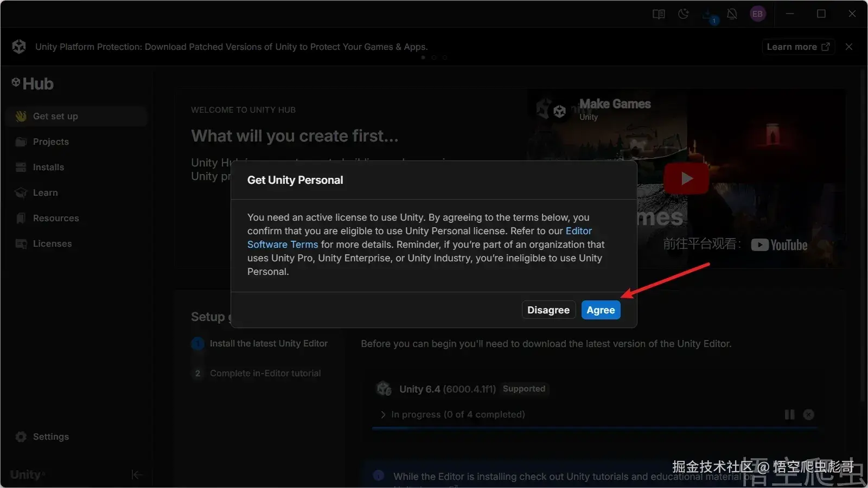This screenshot has height=488, width=868.
Task: Pause the Unity 6.4 installation
Action: click(789, 415)
